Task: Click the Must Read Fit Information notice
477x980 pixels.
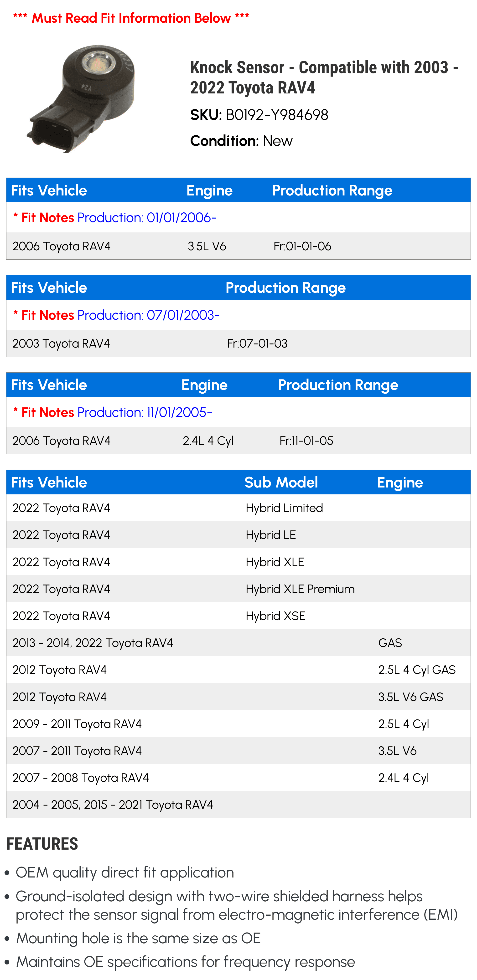Action: 131,18
